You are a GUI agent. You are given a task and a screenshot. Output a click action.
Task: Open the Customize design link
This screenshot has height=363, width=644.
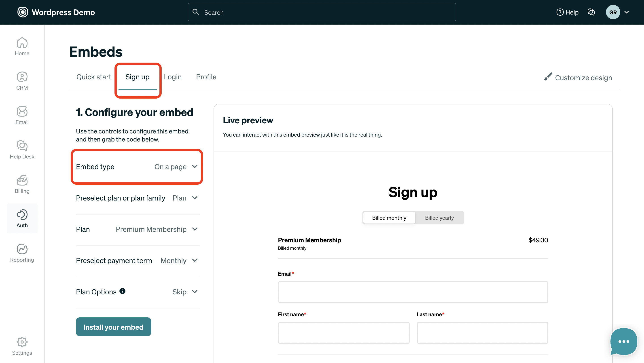[578, 77]
